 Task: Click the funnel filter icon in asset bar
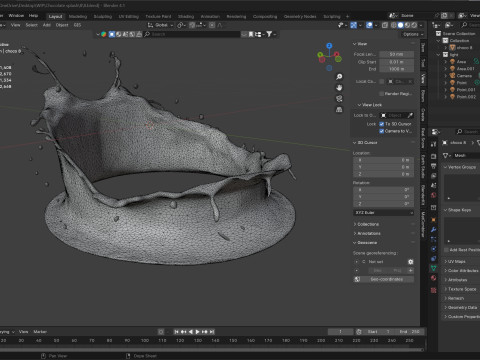tap(269, 34)
